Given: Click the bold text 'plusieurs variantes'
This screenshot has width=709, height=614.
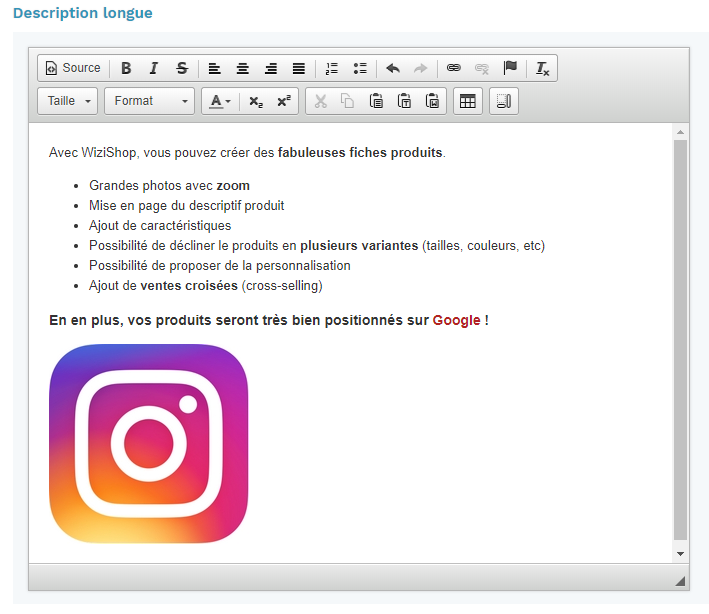Looking at the screenshot, I should pyautogui.click(x=359, y=246).
